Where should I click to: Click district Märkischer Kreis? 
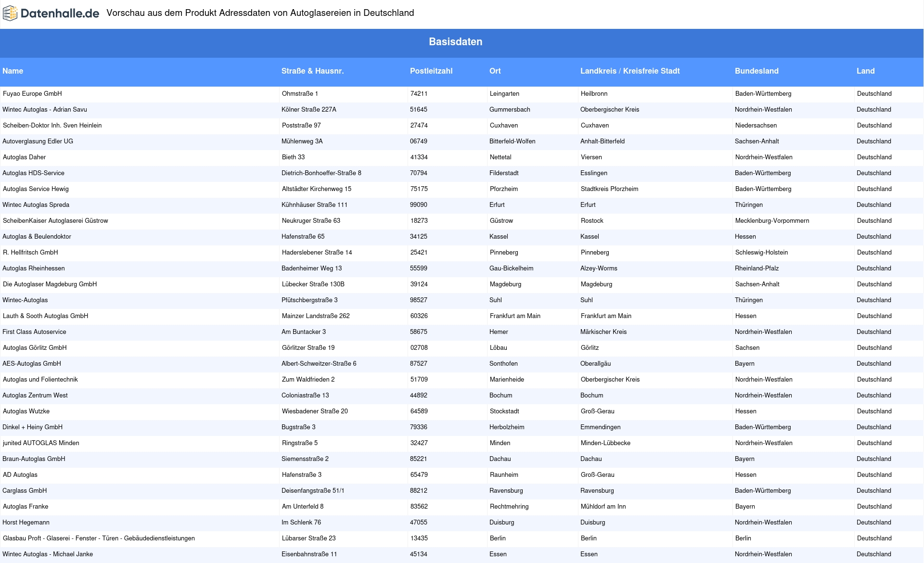(x=603, y=332)
